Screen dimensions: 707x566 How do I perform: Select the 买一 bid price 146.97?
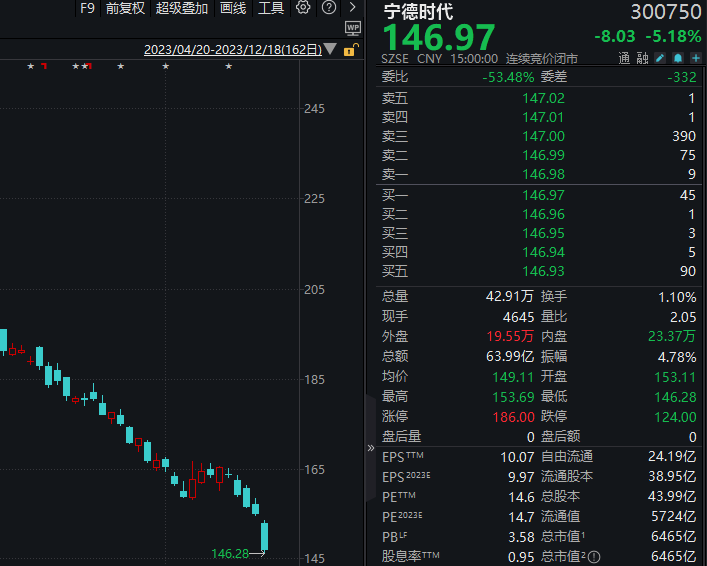pos(543,195)
